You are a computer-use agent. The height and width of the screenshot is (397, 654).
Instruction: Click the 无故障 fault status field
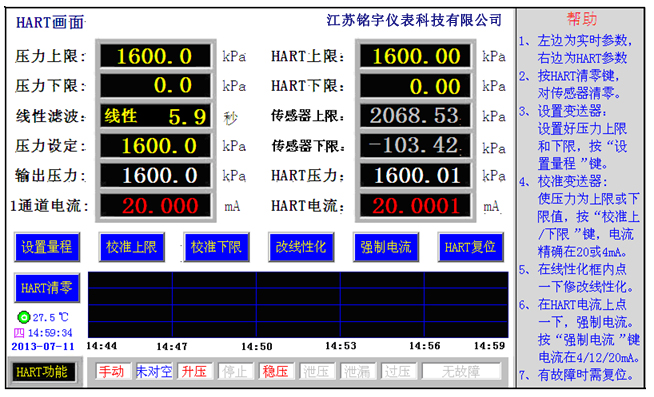click(x=461, y=371)
